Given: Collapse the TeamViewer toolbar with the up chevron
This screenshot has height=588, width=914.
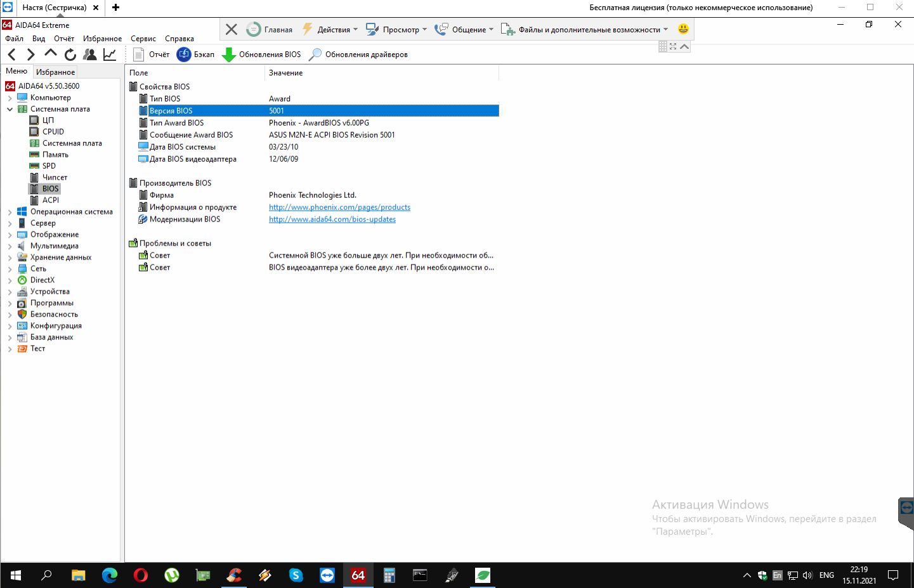Looking at the screenshot, I should [x=684, y=46].
